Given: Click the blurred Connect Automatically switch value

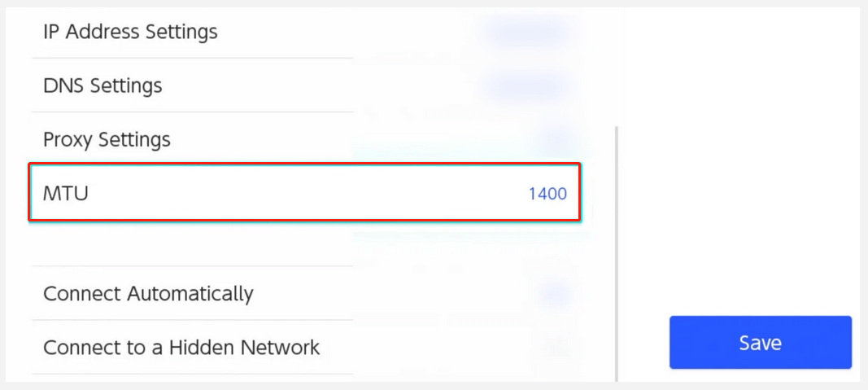Looking at the screenshot, I should pyautogui.click(x=556, y=293).
